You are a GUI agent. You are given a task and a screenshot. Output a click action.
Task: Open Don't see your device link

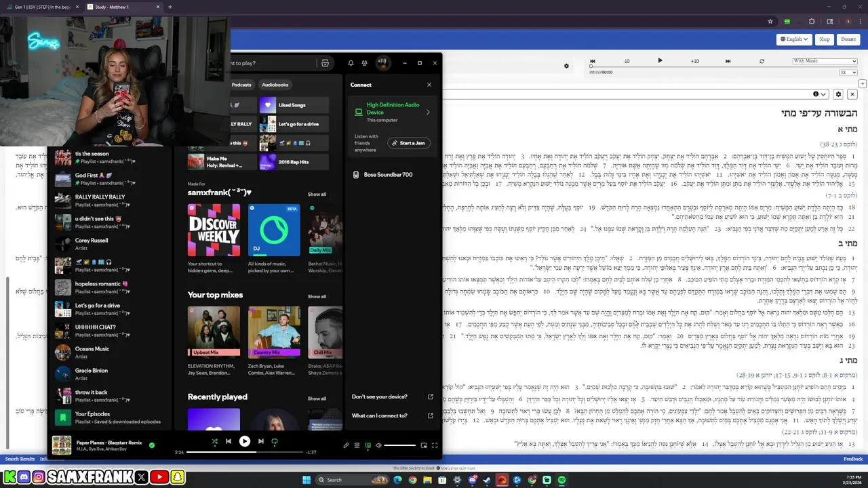point(393,396)
